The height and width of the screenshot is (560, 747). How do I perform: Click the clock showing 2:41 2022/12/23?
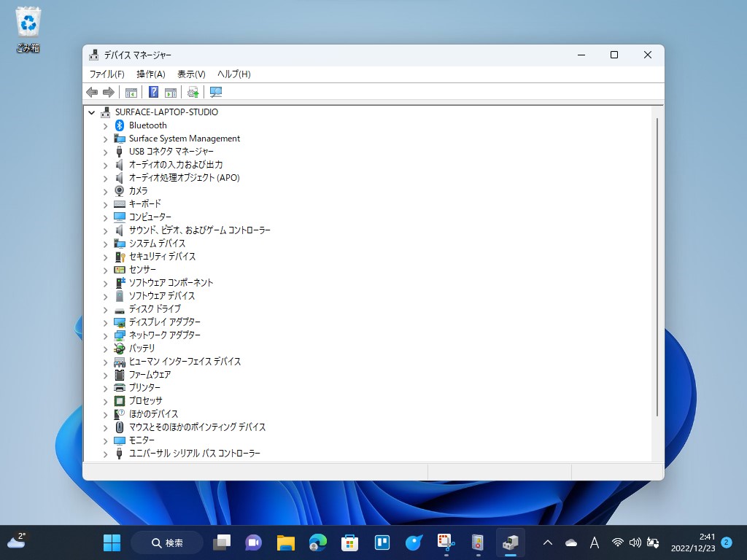[x=693, y=542]
